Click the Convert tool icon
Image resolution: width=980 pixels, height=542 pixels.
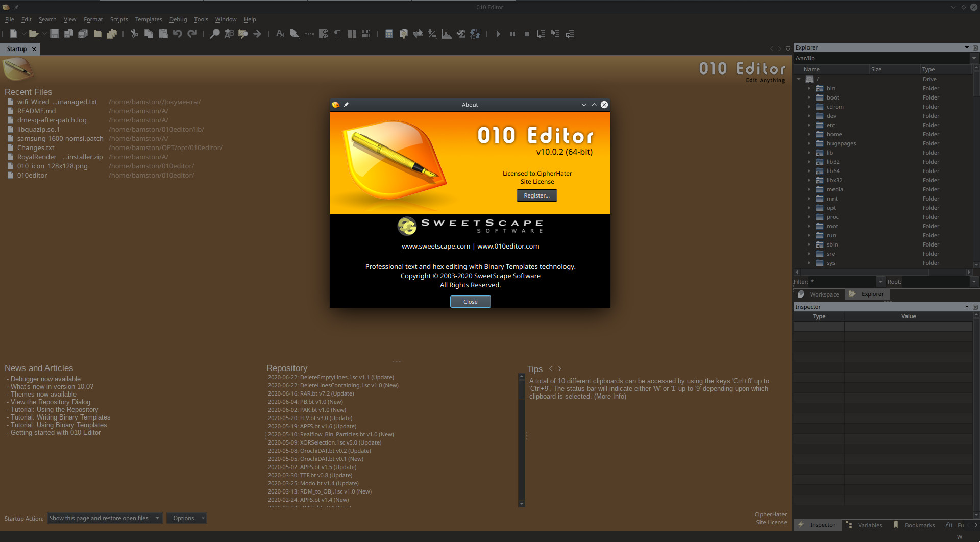tap(418, 34)
